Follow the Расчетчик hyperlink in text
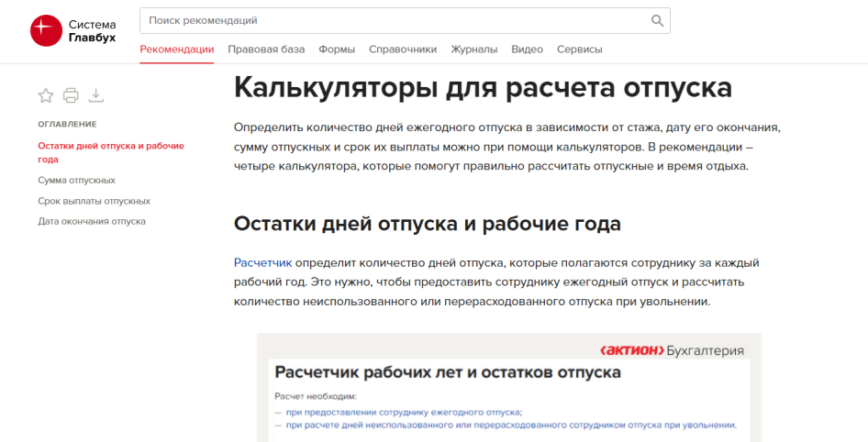Image resolution: width=868 pixels, height=442 pixels. point(262,263)
